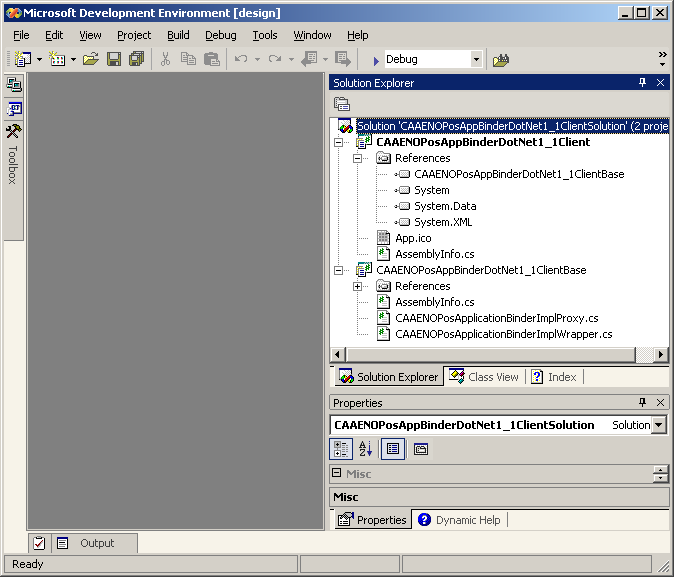Click the Open File folder icon
This screenshot has width=674, height=577.
91,59
